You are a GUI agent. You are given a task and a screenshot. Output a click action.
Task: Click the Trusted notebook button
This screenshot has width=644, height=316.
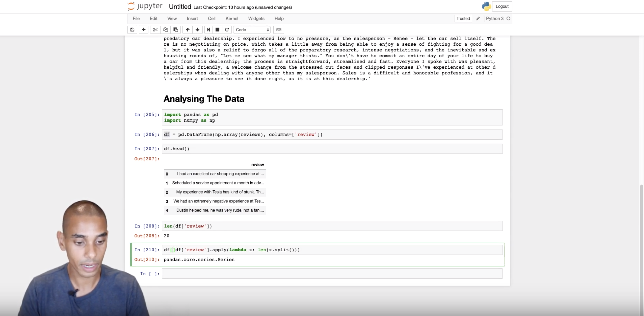463,19
